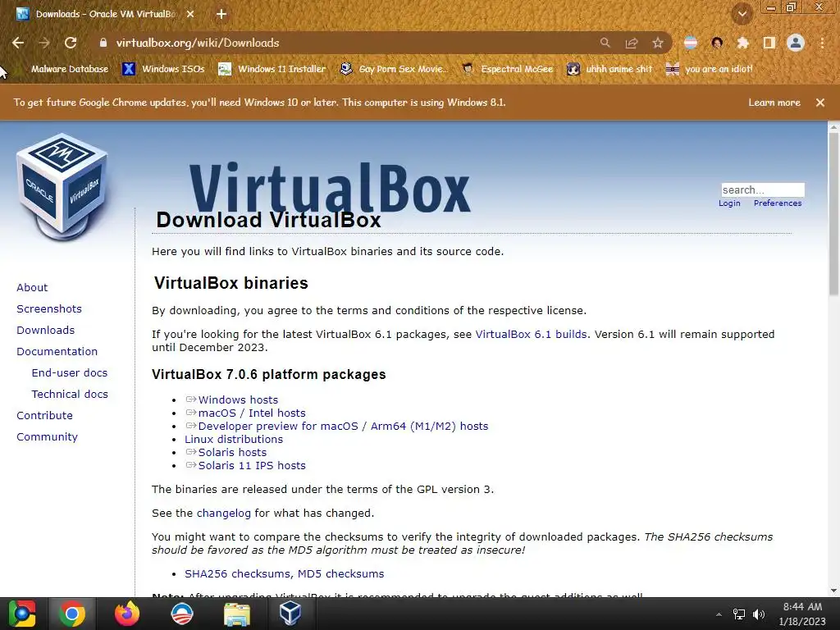The height and width of the screenshot is (630, 840).
Task: Dismiss the Chrome update notification banner
Action: click(820, 103)
